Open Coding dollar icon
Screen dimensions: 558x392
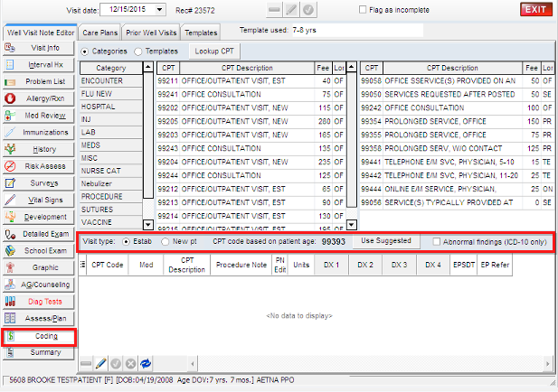click(11, 336)
